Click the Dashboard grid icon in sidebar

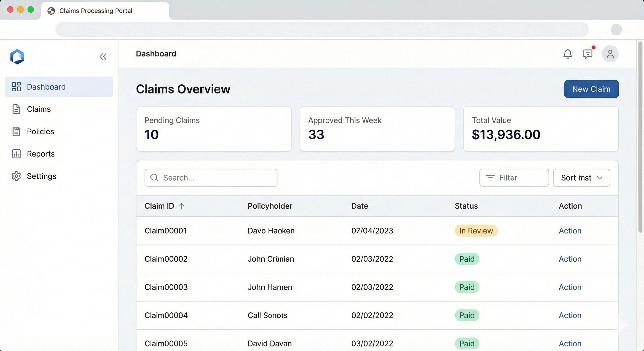click(16, 87)
